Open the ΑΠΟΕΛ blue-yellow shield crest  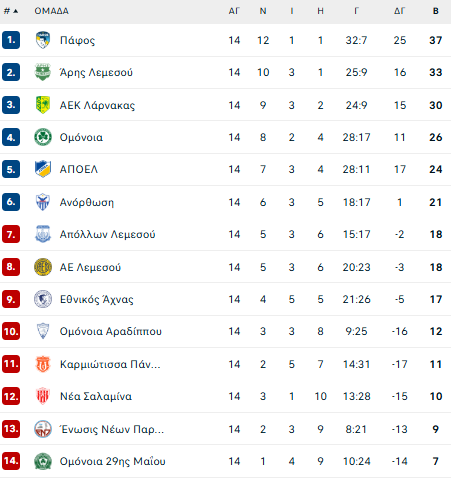pyautogui.click(x=43, y=169)
